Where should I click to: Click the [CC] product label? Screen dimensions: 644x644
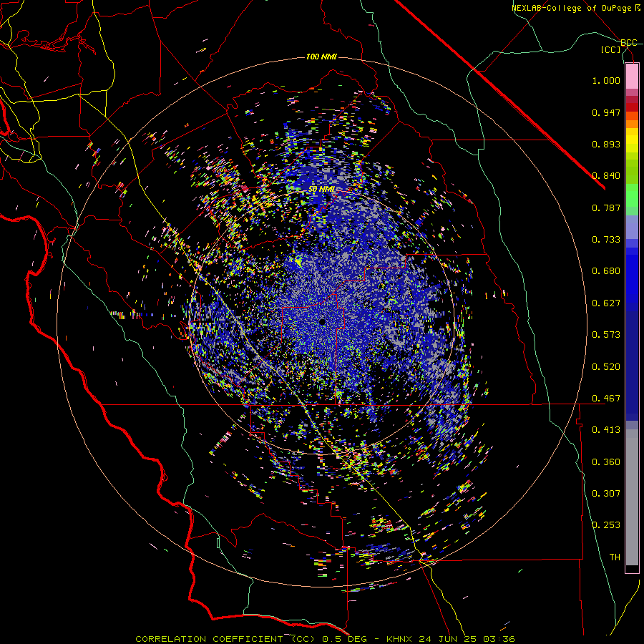611,49
